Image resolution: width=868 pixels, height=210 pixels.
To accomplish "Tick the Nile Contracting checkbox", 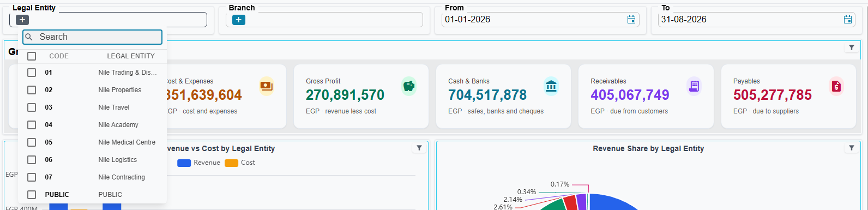I will (x=32, y=177).
